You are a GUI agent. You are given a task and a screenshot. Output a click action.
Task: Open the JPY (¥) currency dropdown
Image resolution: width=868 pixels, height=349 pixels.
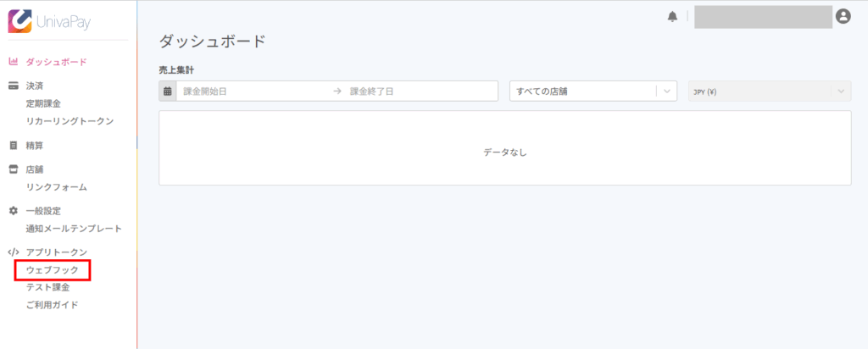(x=770, y=91)
